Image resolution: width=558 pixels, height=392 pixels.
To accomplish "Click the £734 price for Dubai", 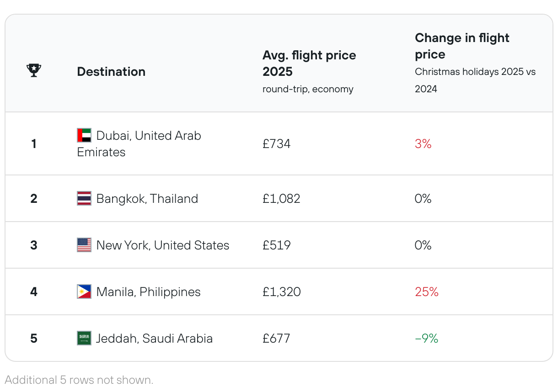I will tap(277, 144).
